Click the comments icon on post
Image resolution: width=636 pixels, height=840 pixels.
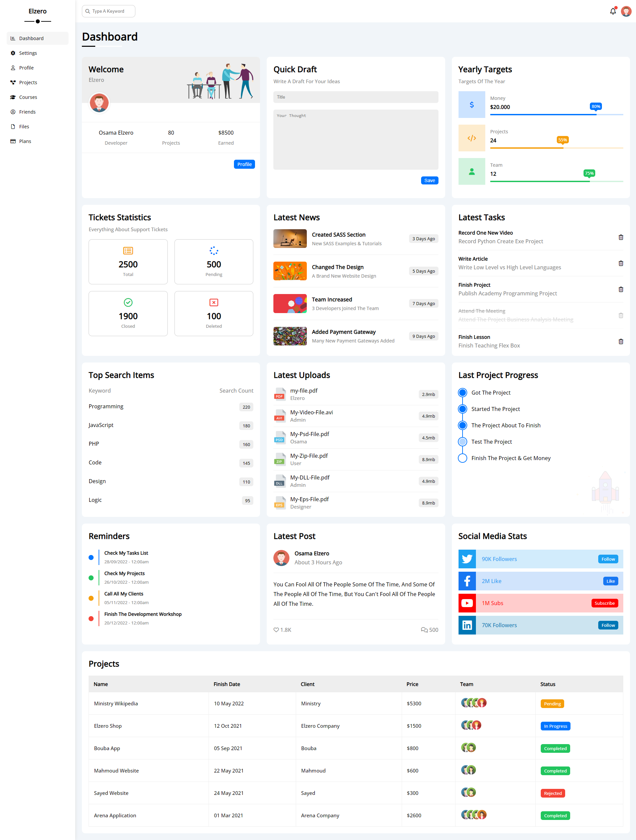pos(424,629)
